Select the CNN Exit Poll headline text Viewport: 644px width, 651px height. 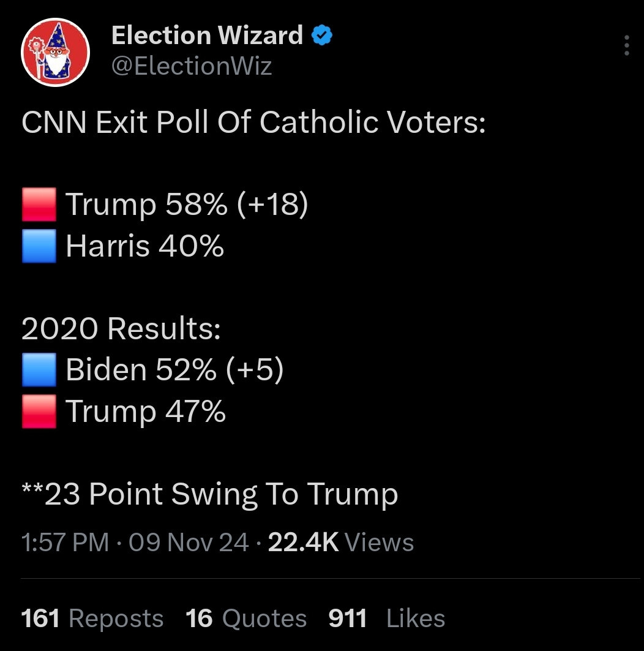click(253, 122)
